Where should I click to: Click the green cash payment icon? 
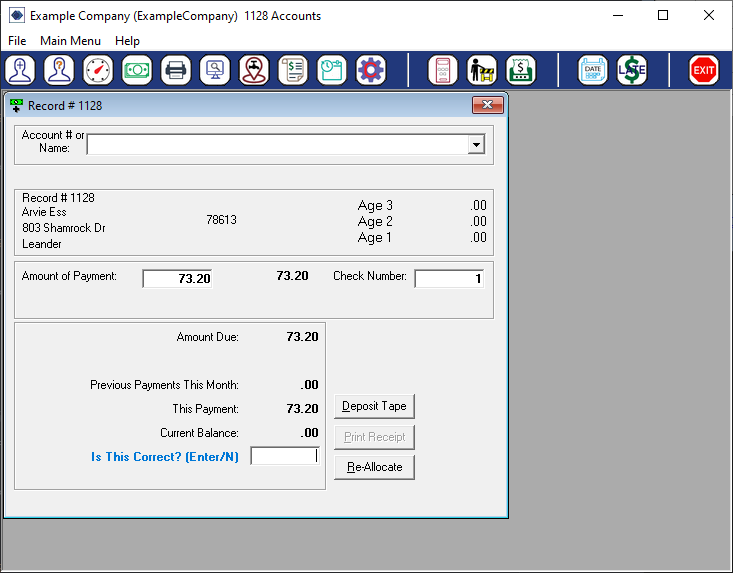pyautogui.click(x=137, y=70)
